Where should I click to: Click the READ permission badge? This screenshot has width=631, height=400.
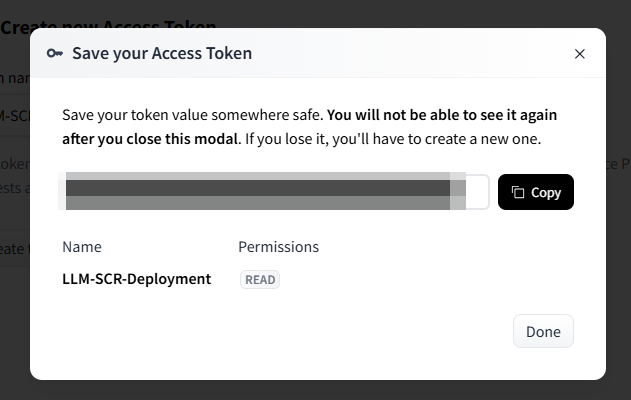pyautogui.click(x=260, y=280)
